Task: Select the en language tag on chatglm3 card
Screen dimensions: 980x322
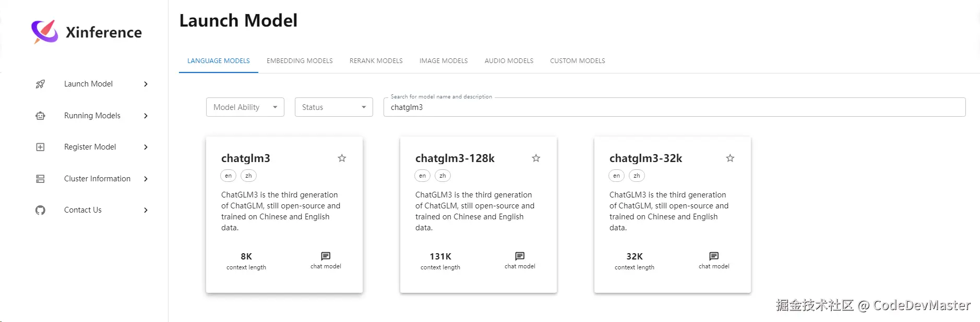Action: click(x=228, y=176)
